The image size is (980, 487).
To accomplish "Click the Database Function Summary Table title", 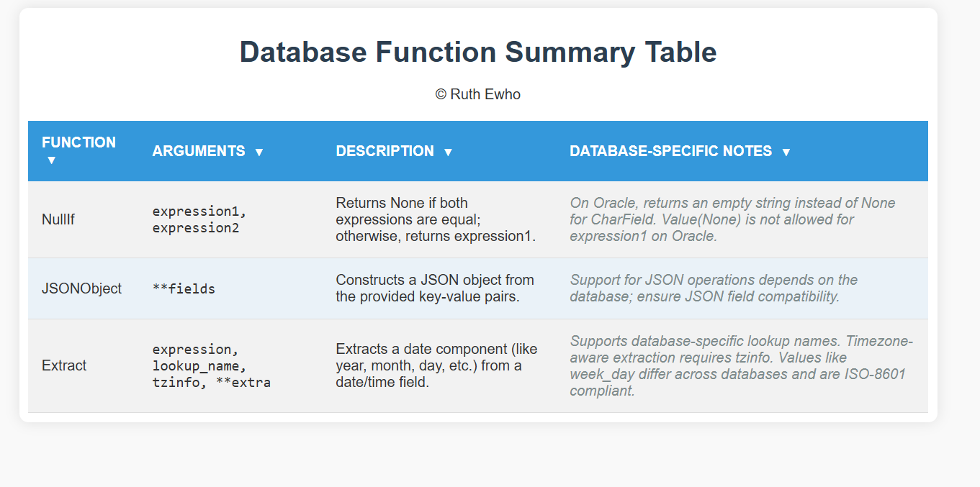I will tap(478, 53).
